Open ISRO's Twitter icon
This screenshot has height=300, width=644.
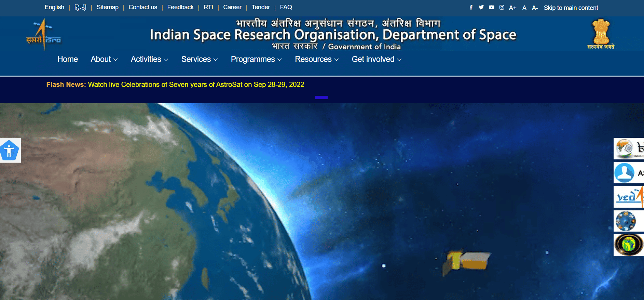coord(481,7)
